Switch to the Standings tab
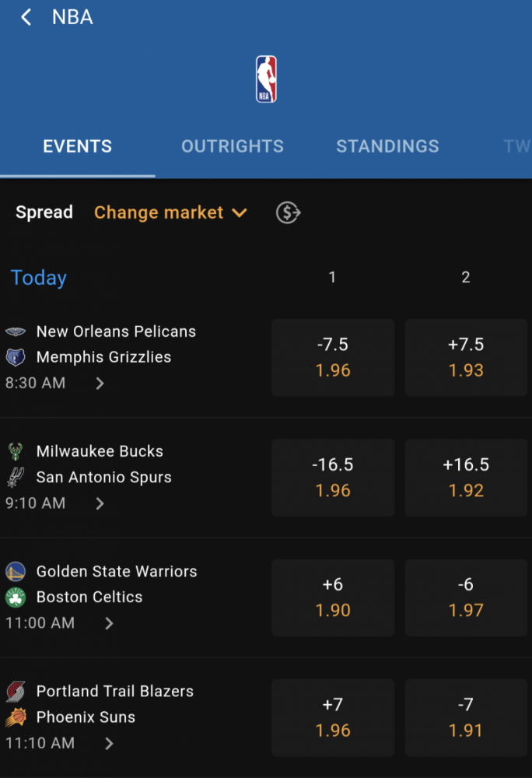The width and height of the screenshot is (532, 778). tap(387, 146)
